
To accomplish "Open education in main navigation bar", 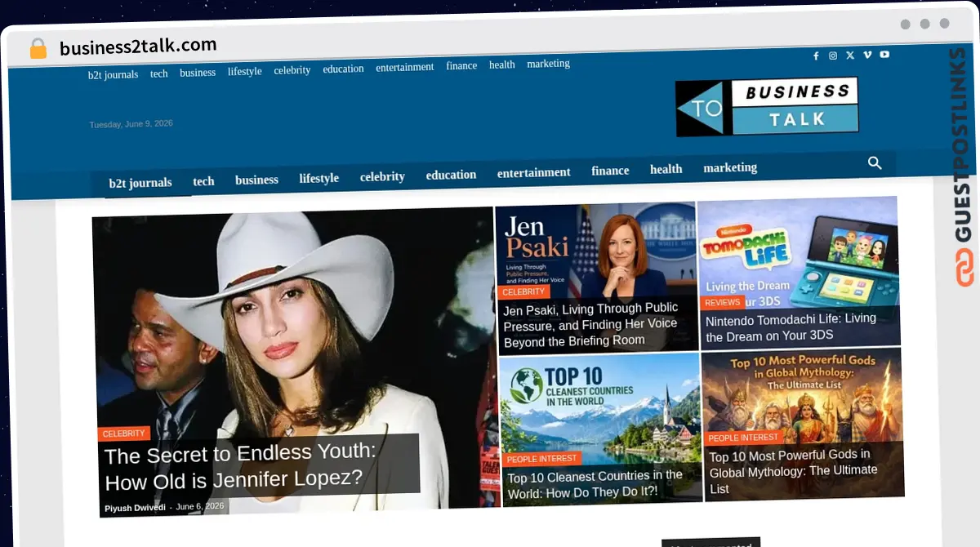I will point(451,175).
